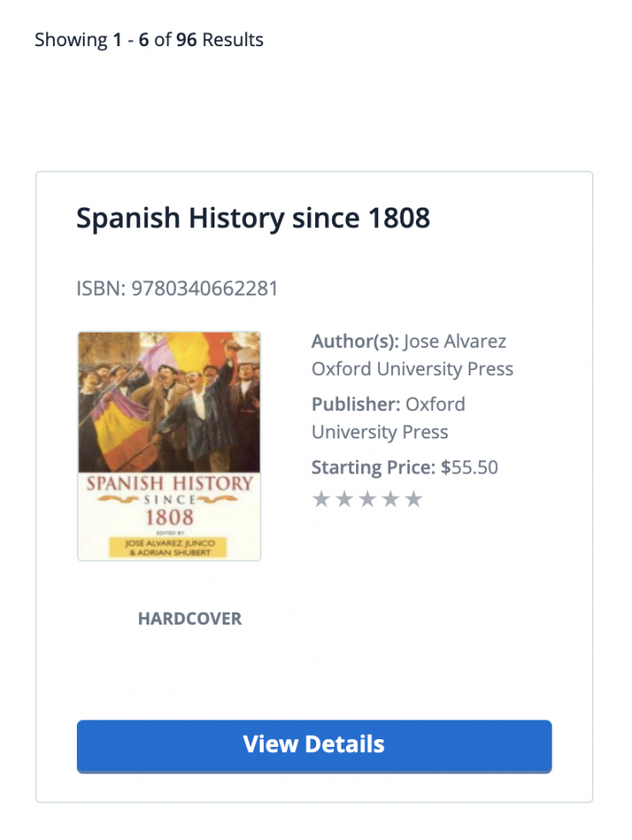Screen dimensions: 632x840
Task: Click the second rating star
Action: coord(344,499)
